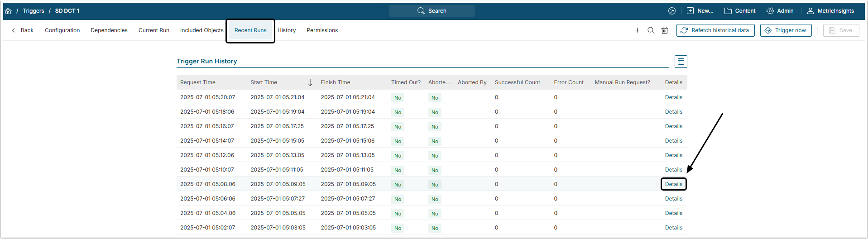Click the Triggers breadcrumb link
868x239 pixels.
coord(34,11)
